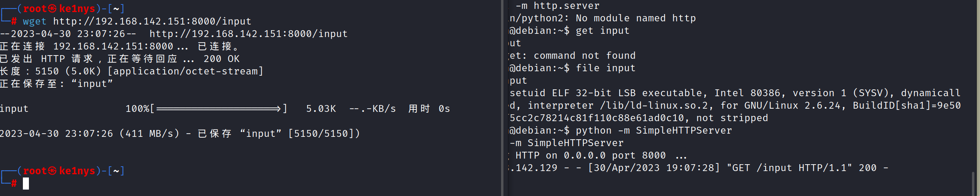Click the '200 OK' response text
This screenshot has width=980, height=196.
[222, 59]
